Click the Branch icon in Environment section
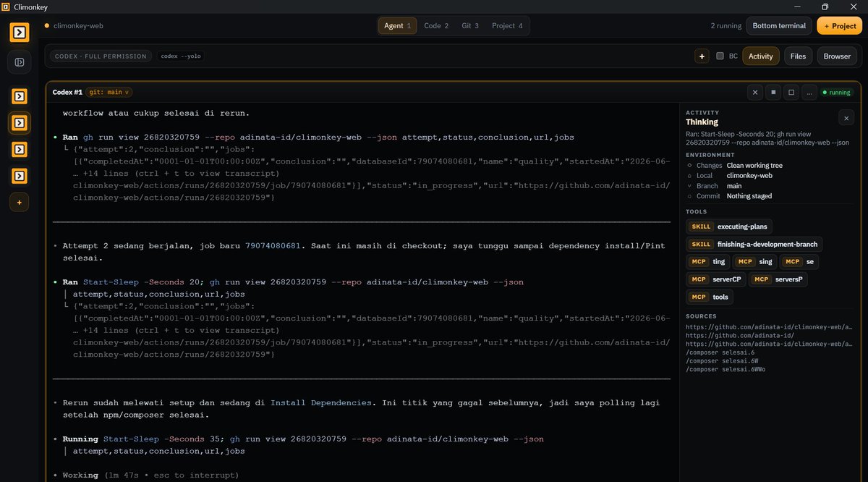The image size is (868, 482). [689, 186]
